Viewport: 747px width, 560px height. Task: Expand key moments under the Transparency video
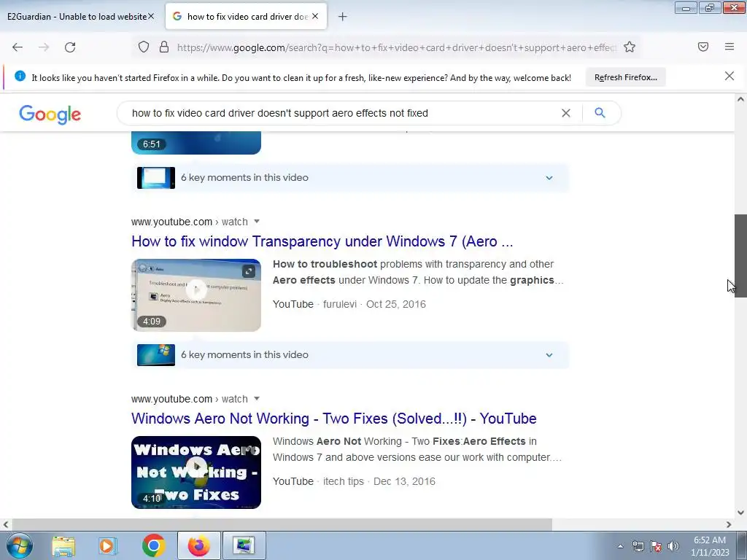click(x=549, y=355)
